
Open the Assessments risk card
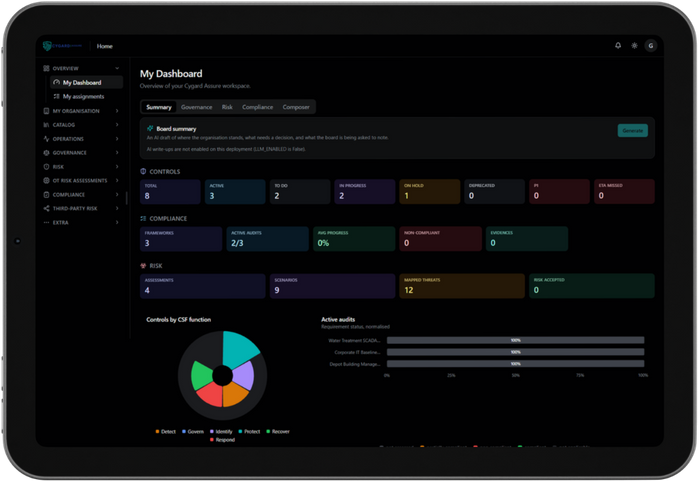pos(203,286)
